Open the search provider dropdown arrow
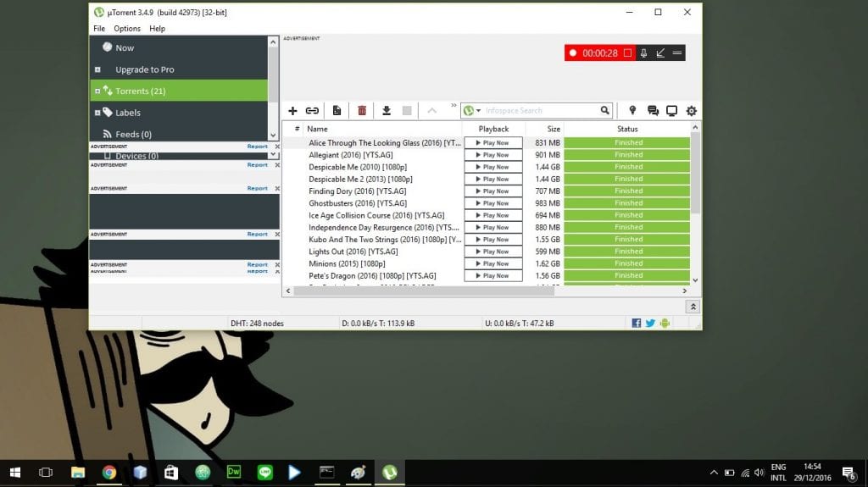Image resolution: width=868 pixels, height=487 pixels. click(479, 111)
